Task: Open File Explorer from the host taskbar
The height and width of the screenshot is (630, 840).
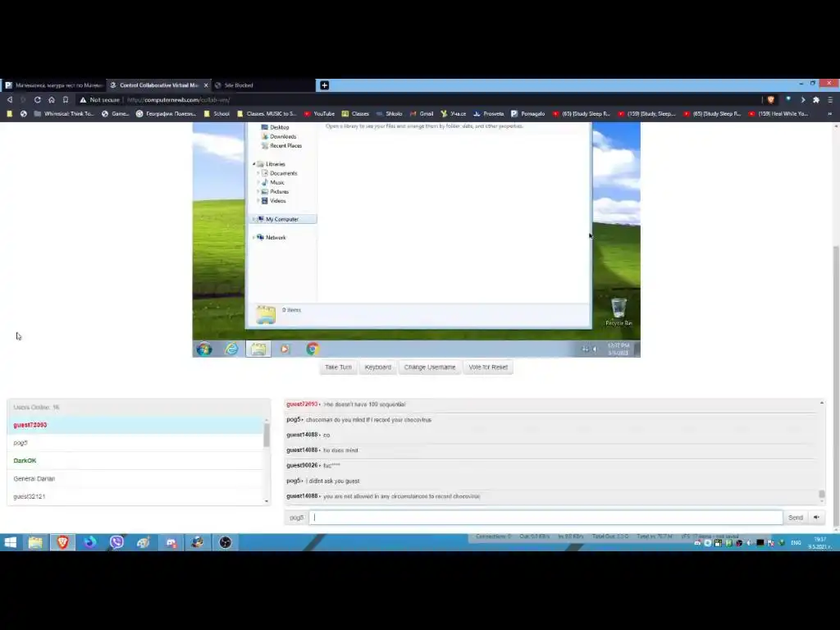Action: tap(35, 542)
